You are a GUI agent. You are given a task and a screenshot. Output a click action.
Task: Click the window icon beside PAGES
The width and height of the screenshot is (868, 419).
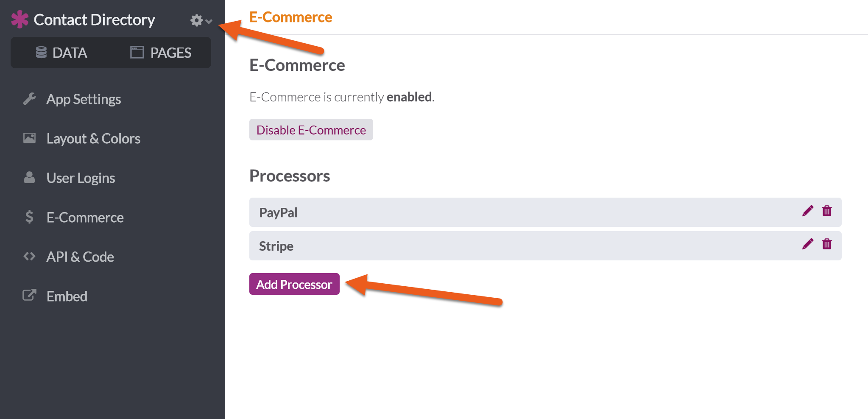(x=137, y=52)
